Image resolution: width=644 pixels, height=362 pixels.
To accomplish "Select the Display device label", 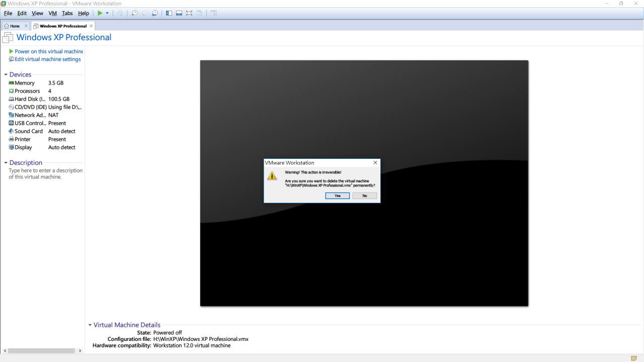I will tap(23, 147).
